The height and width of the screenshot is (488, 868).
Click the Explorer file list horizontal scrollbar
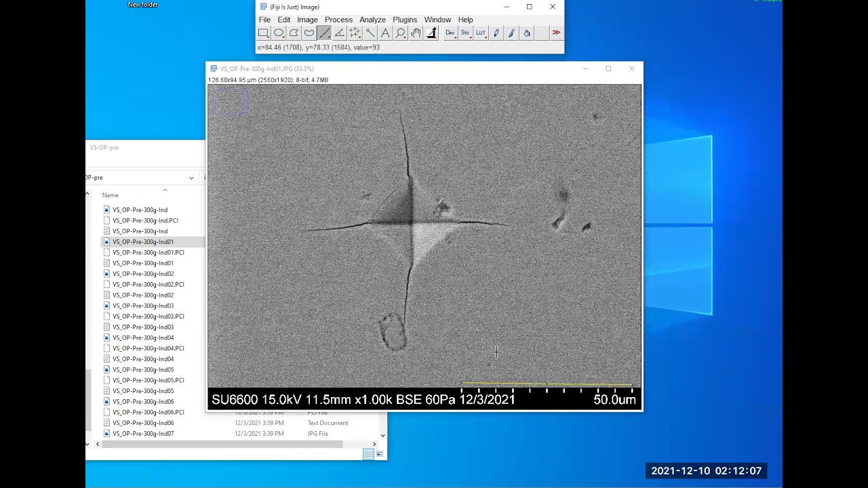pos(222,444)
